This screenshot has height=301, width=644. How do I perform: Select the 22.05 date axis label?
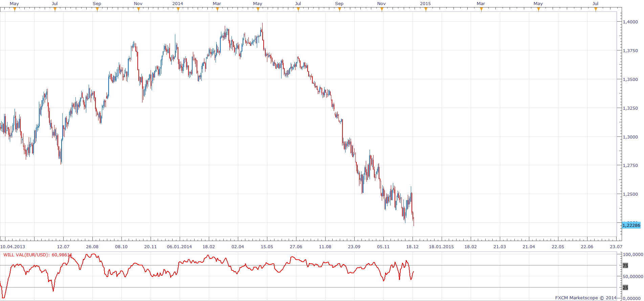pos(558,246)
